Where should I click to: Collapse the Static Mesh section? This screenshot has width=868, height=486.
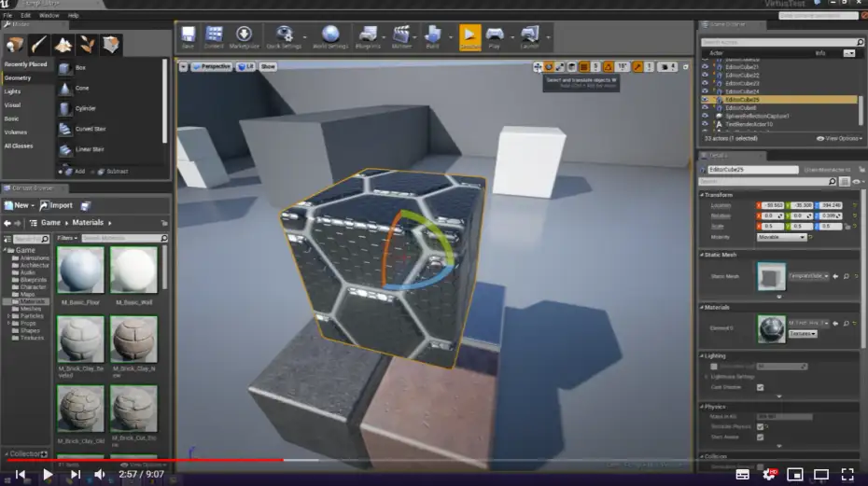702,256
